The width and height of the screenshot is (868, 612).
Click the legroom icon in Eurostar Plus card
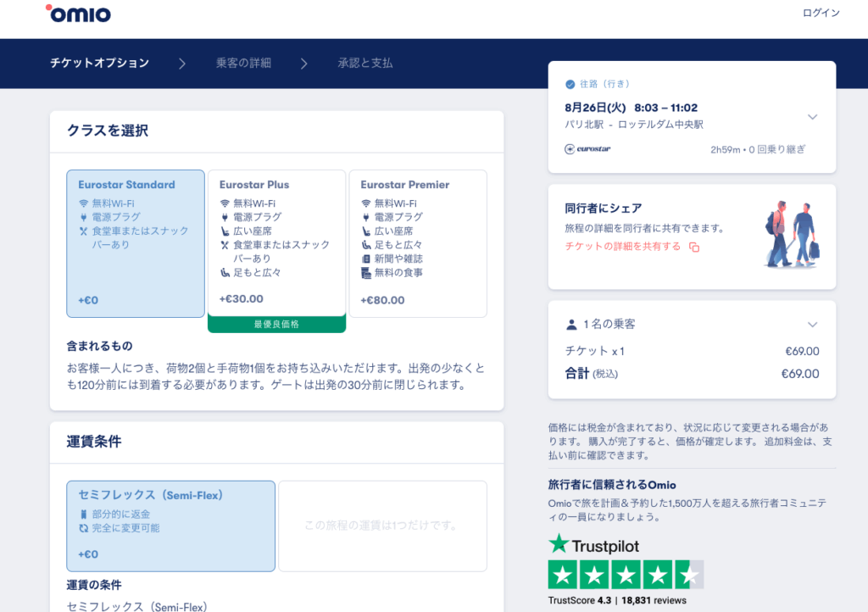click(225, 273)
